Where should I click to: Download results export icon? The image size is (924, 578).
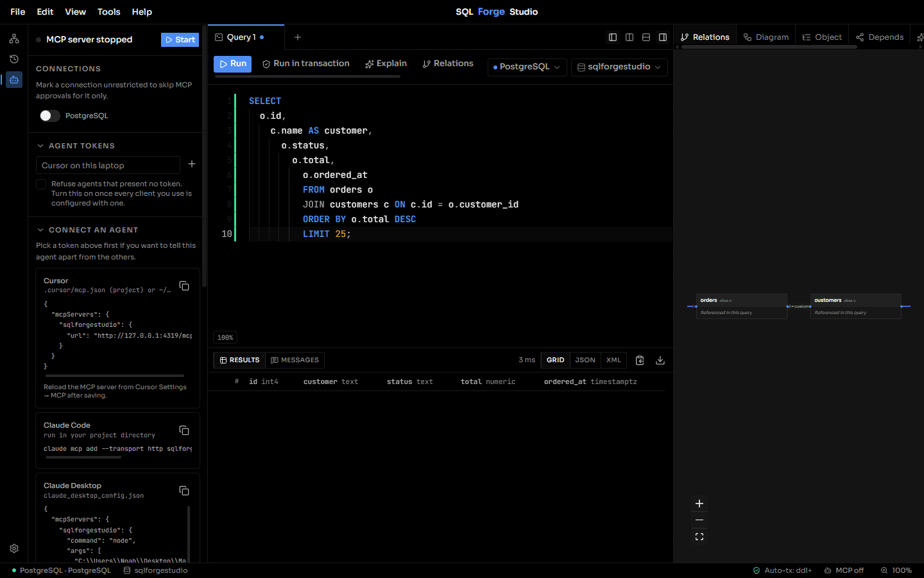click(x=660, y=360)
